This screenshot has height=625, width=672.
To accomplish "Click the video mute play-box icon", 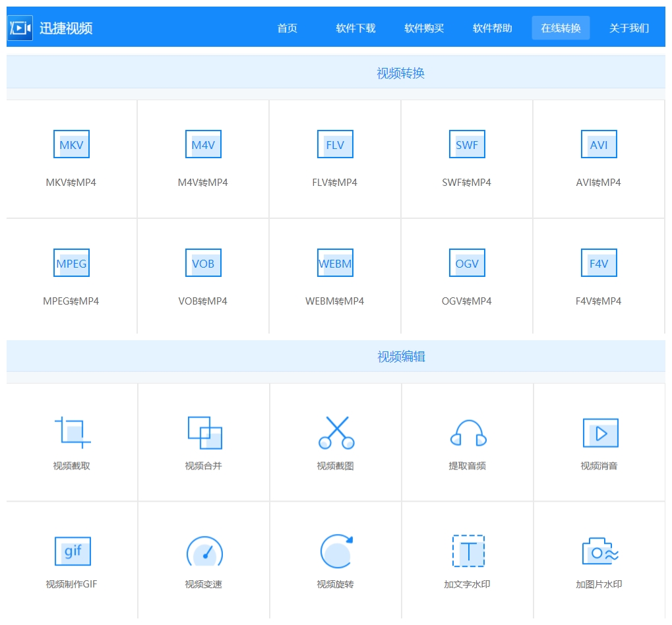I will 600,433.
